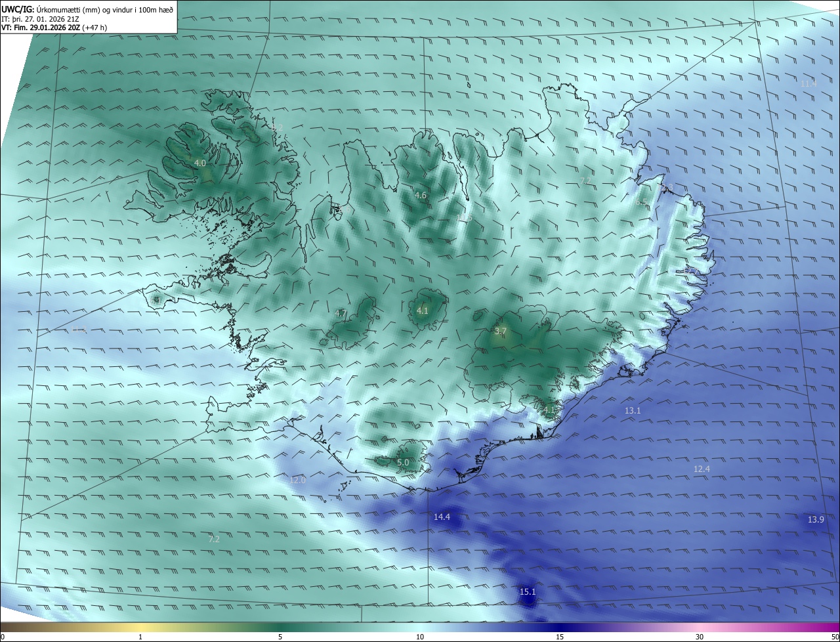The width and height of the screenshot is (840, 642).
Task: Click the 30 tick on the colour scale
Action: coord(700,637)
